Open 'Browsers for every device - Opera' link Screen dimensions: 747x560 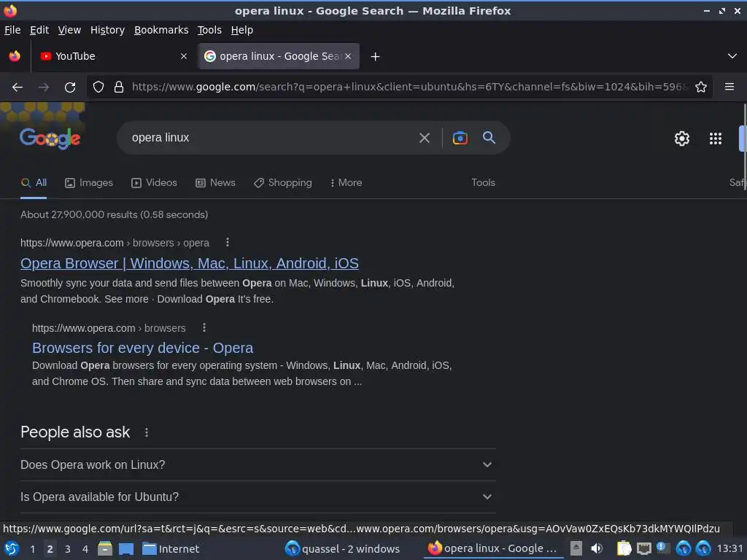pyautogui.click(x=142, y=348)
